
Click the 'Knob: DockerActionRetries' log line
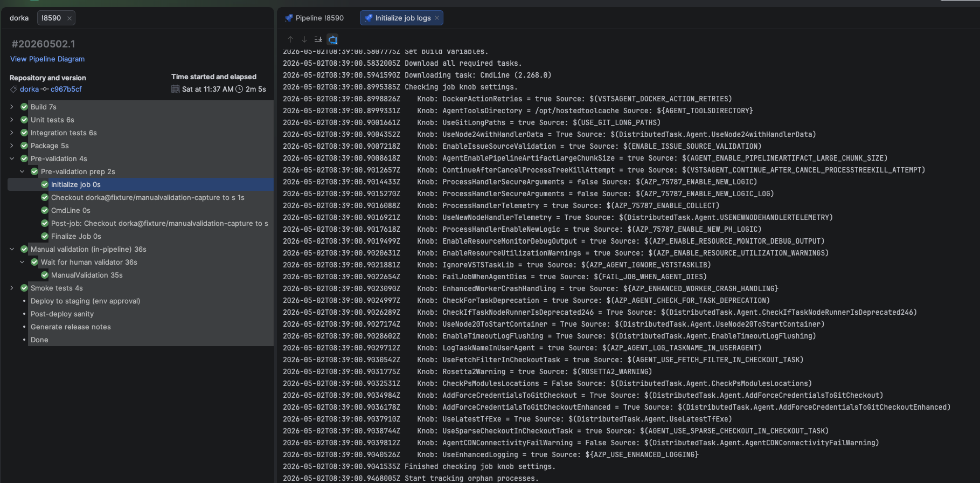point(508,99)
